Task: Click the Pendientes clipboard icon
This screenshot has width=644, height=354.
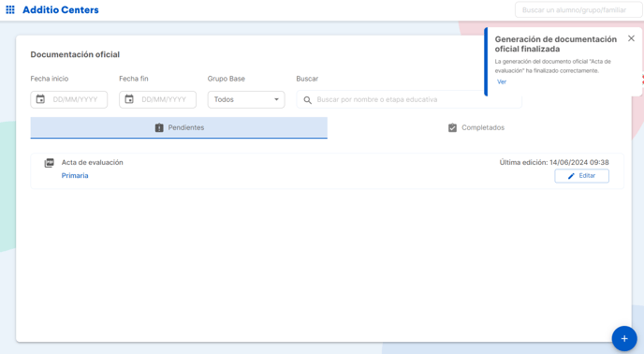Action: coord(159,128)
